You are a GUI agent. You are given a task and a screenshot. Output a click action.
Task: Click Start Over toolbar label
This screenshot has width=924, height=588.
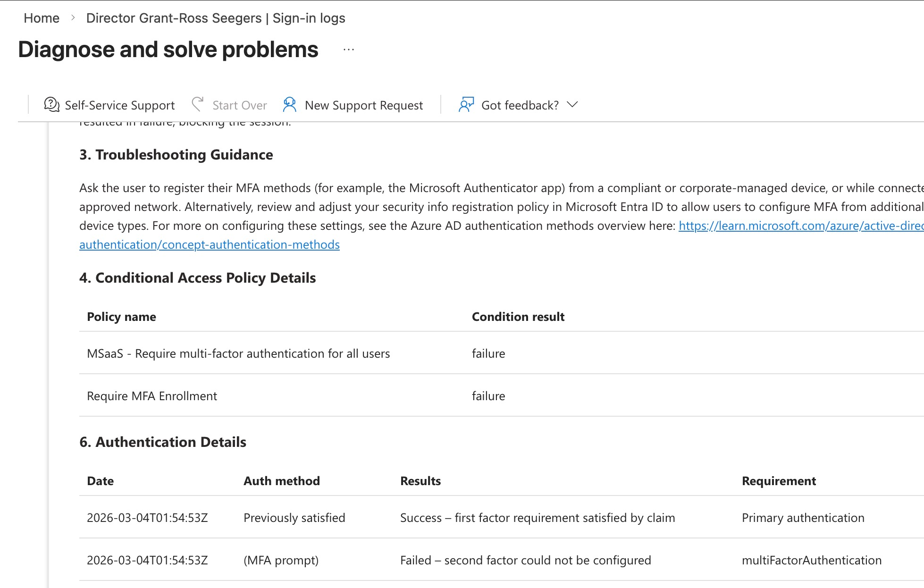pos(239,105)
